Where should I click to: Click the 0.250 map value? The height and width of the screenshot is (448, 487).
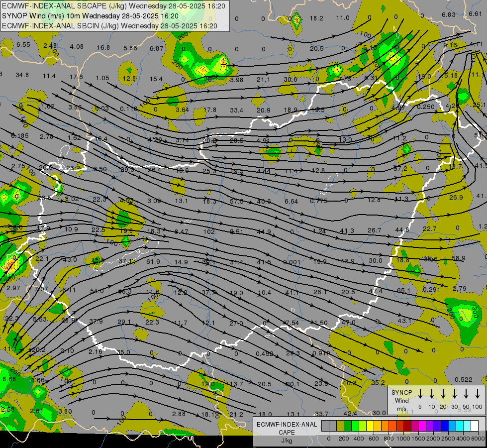tap(426, 107)
